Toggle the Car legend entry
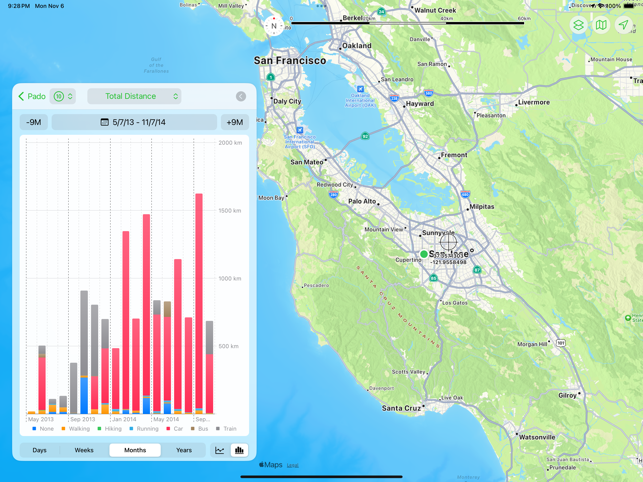This screenshot has height=482, width=643. click(174, 429)
